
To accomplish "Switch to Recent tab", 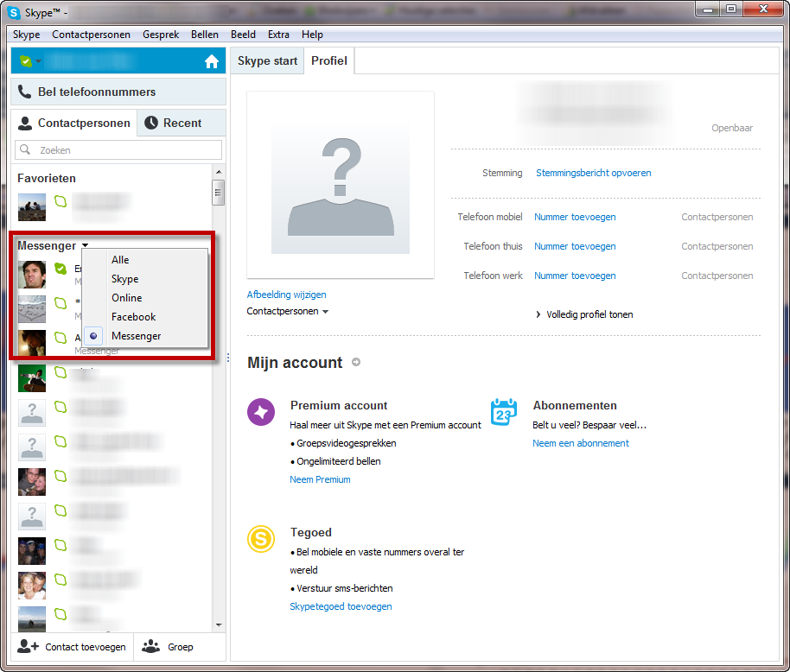I will tap(182, 123).
